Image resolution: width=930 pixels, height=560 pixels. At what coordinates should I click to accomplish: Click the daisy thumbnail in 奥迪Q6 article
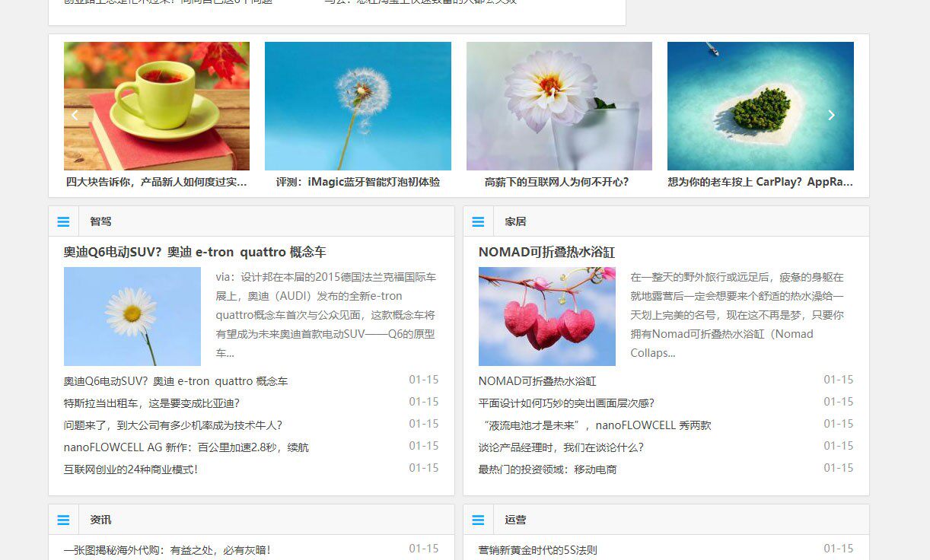click(132, 317)
